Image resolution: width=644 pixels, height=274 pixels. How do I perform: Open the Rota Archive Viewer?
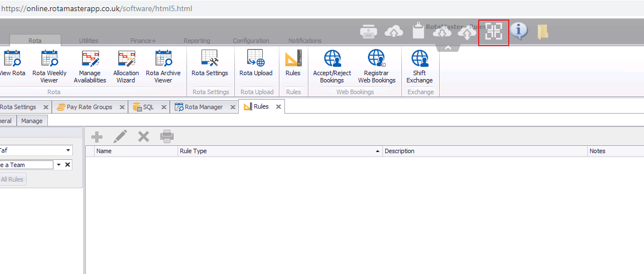pos(163,66)
